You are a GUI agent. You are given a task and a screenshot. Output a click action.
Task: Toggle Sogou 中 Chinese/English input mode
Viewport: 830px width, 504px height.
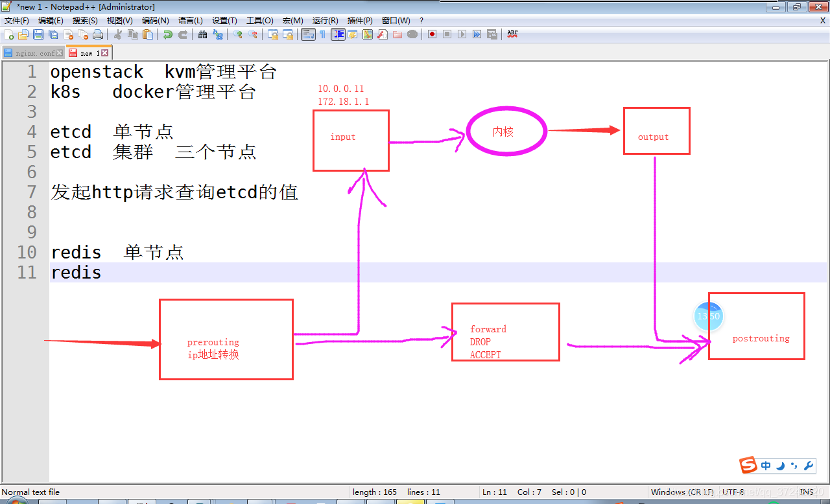click(766, 466)
